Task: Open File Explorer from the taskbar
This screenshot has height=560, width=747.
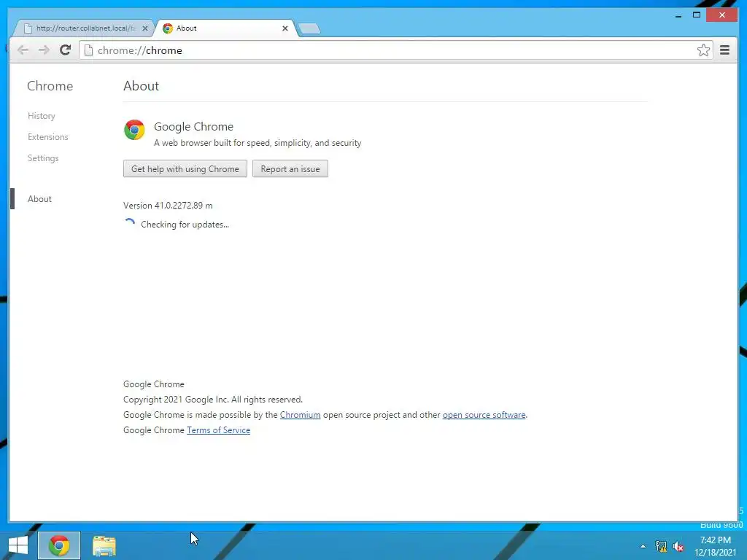Action: [104, 545]
